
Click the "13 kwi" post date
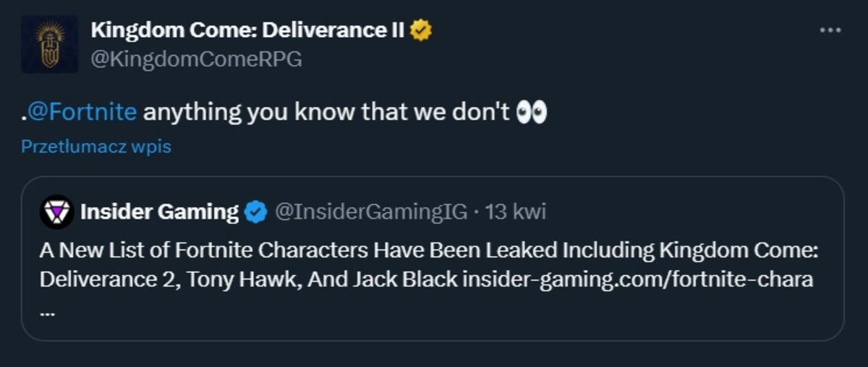(516, 212)
